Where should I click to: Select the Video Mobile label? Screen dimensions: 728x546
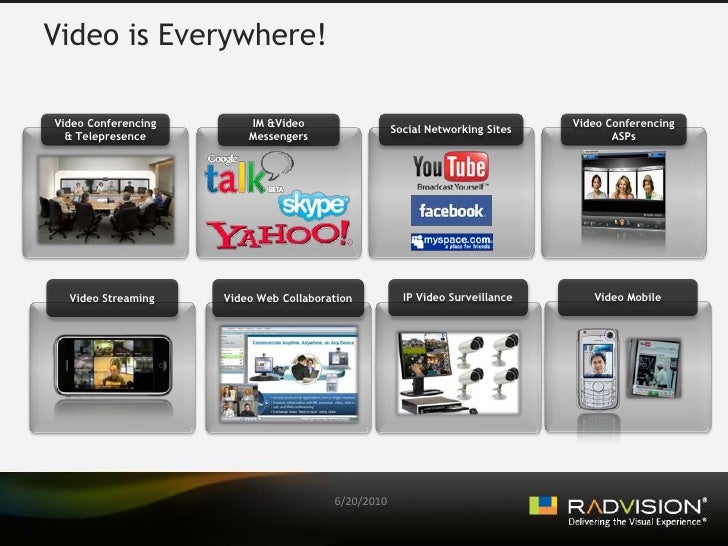click(x=628, y=297)
